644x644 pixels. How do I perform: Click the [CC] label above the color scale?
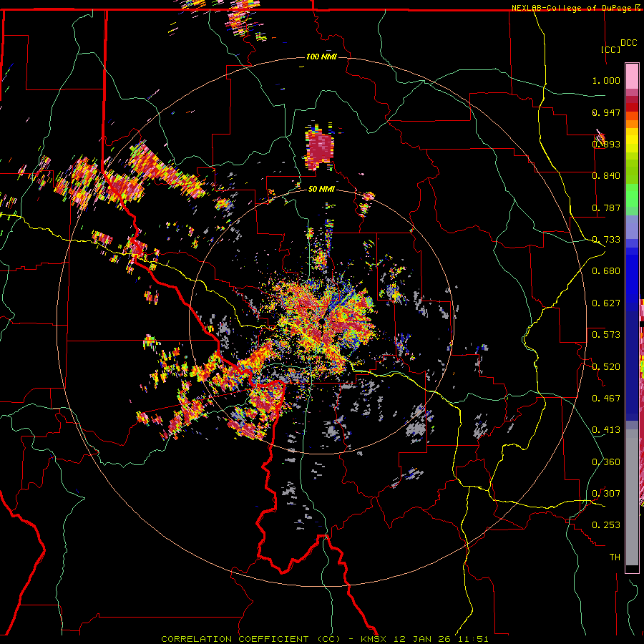point(611,49)
